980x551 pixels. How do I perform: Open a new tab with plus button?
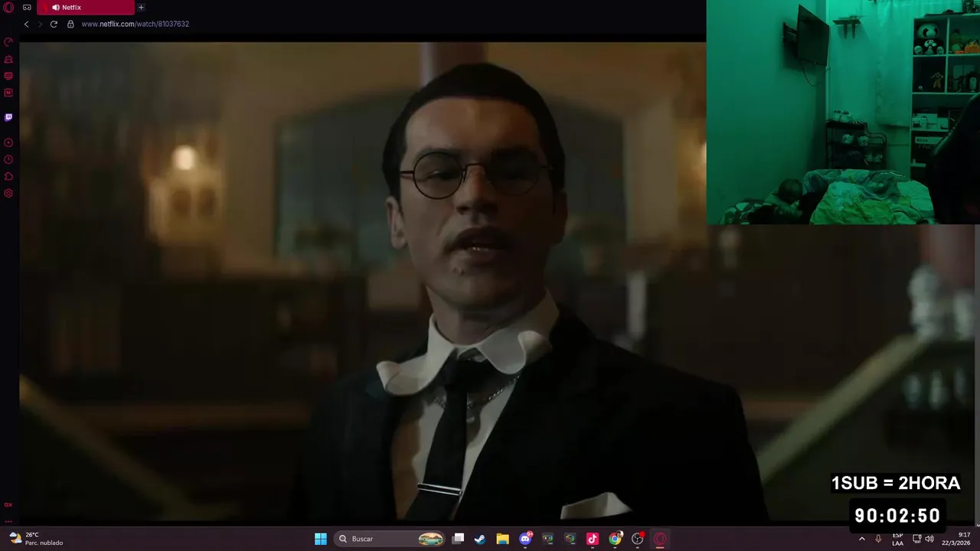141,8
